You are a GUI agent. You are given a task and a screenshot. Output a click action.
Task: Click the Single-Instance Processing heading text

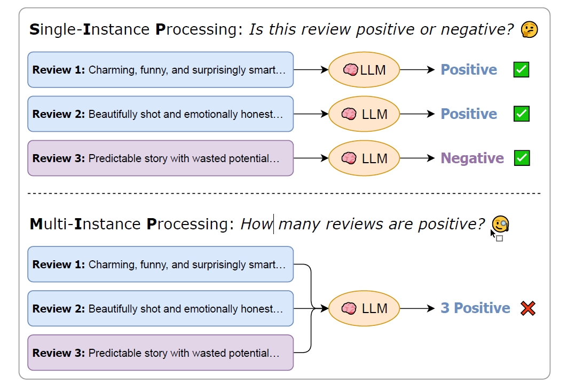(x=136, y=29)
